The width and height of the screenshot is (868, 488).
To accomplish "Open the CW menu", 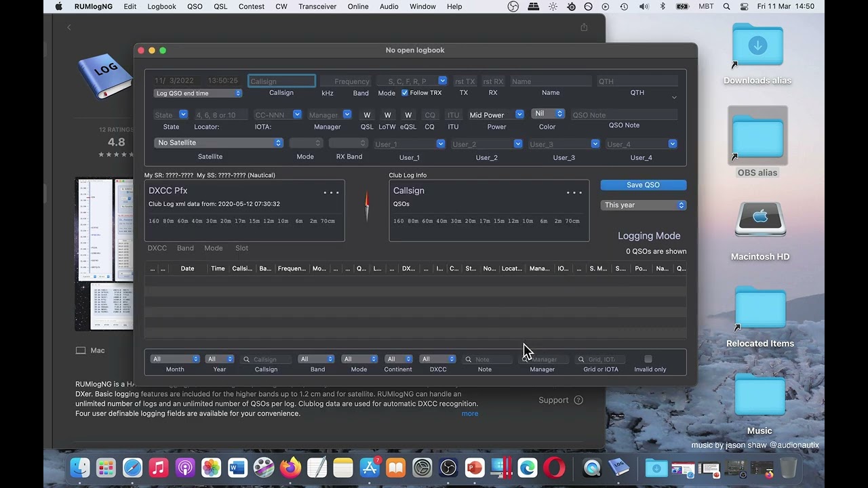I will [x=281, y=7].
